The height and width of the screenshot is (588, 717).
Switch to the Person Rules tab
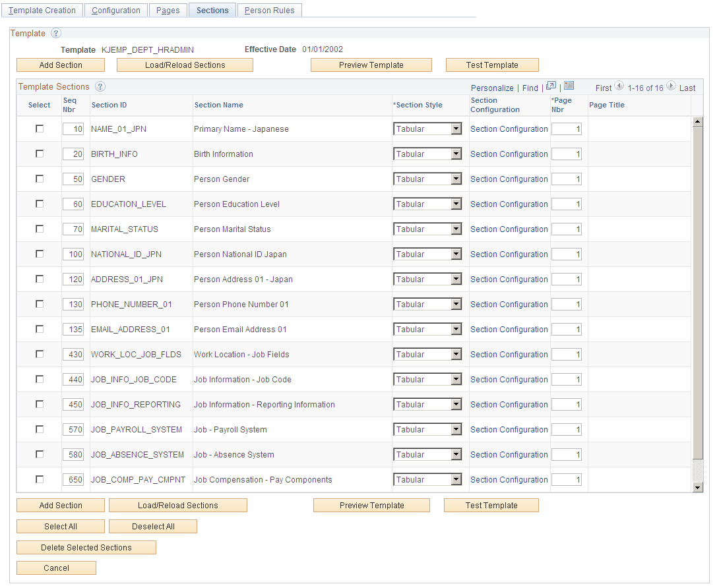269,10
